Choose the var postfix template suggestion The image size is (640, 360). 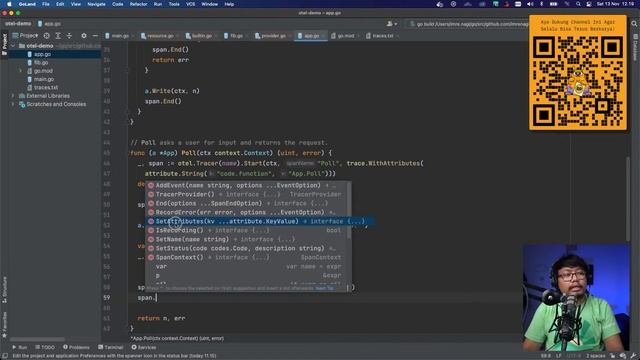pyautogui.click(x=247, y=266)
